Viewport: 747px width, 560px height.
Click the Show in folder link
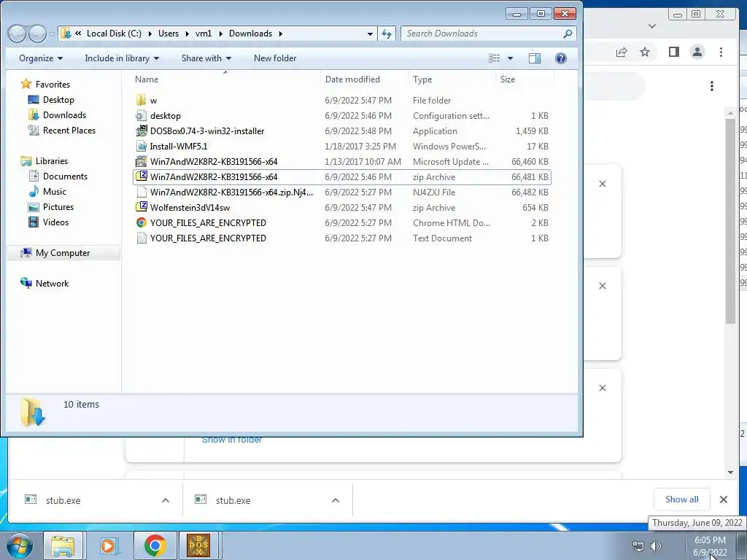232,440
